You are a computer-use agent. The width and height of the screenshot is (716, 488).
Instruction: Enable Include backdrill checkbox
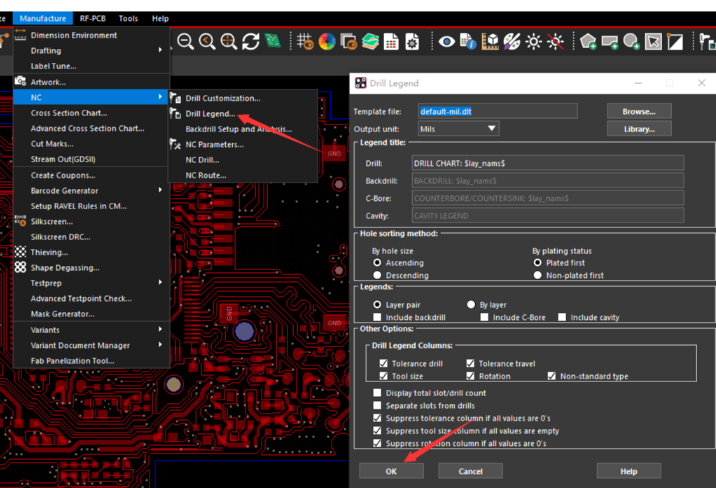point(377,317)
